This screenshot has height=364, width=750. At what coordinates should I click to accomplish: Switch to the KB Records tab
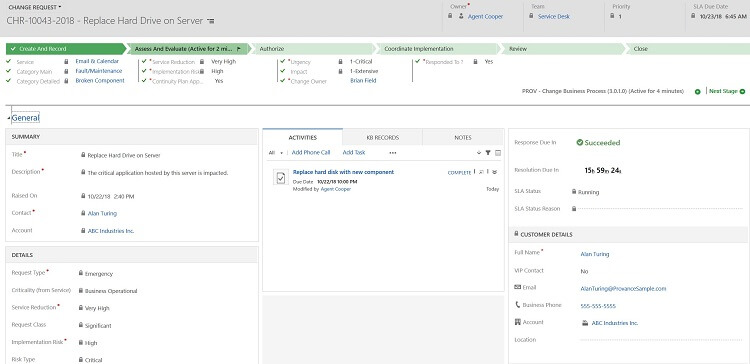click(x=383, y=137)
